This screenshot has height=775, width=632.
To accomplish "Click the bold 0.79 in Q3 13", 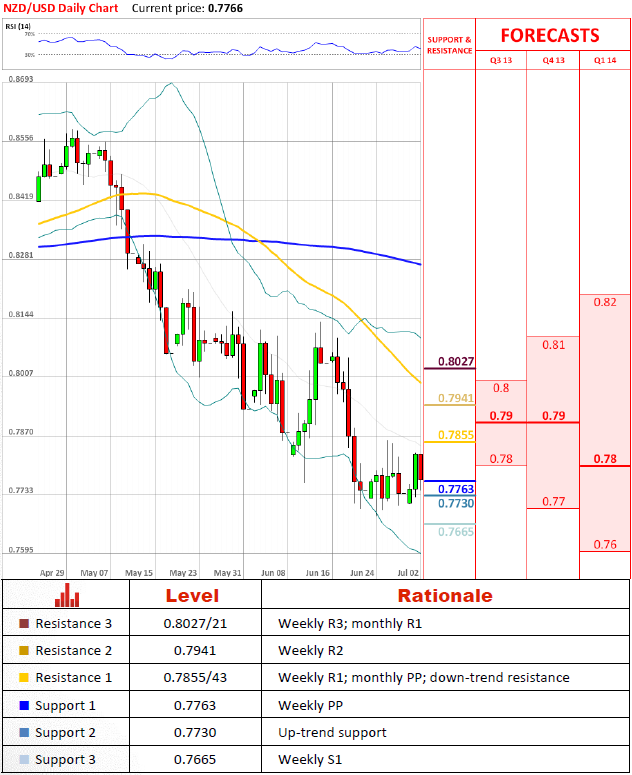I will (501, 416).
